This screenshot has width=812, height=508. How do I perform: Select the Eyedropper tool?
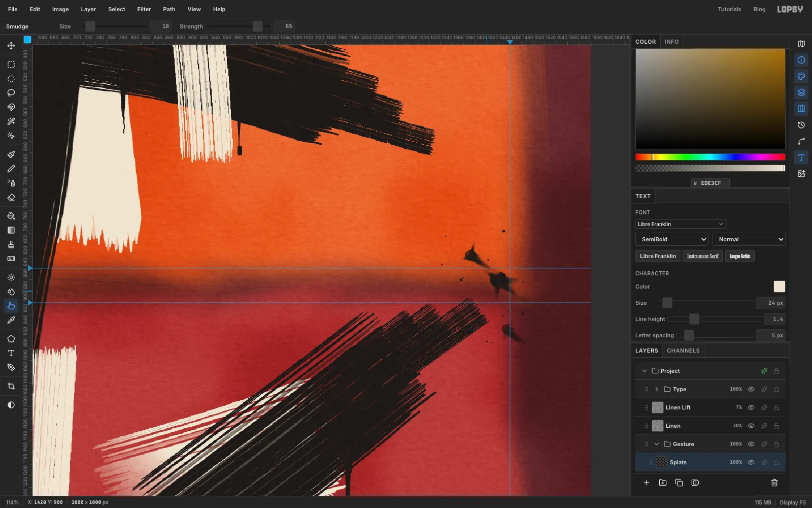(11, 320)
